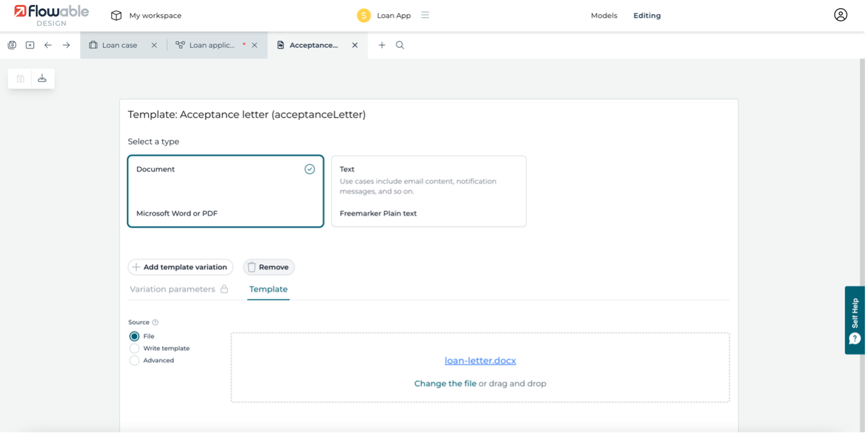Open the Self Help side panel
The height and width of the screenshot is (435, 868).
[x=855, y=320]
